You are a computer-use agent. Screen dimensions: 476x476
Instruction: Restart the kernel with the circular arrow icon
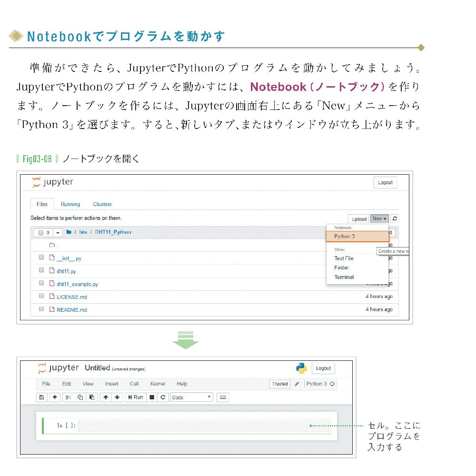click(163, 397)
